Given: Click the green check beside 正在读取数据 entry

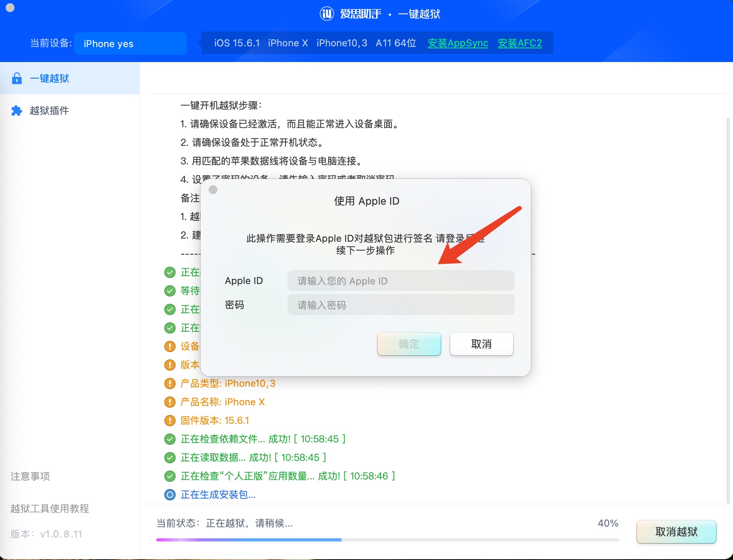Looking at the screenshot, I should 170,458.
